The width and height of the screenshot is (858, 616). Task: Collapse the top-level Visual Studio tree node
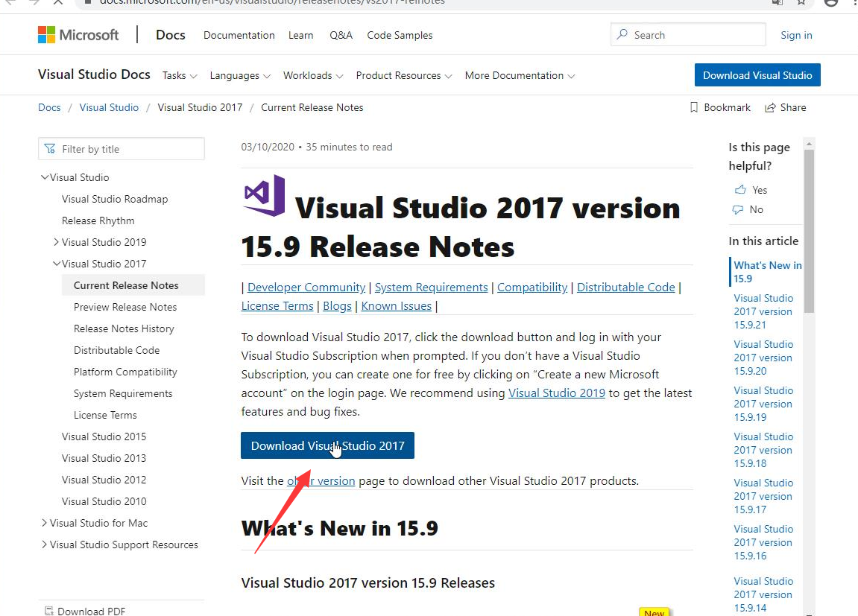pyautogui.click(x=45, y=177)
